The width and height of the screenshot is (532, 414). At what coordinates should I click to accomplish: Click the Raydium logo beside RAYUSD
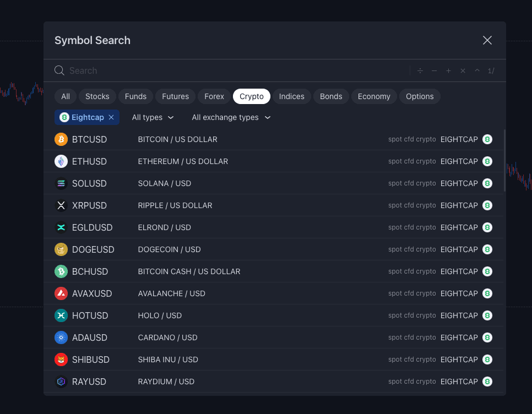(61, 382)
